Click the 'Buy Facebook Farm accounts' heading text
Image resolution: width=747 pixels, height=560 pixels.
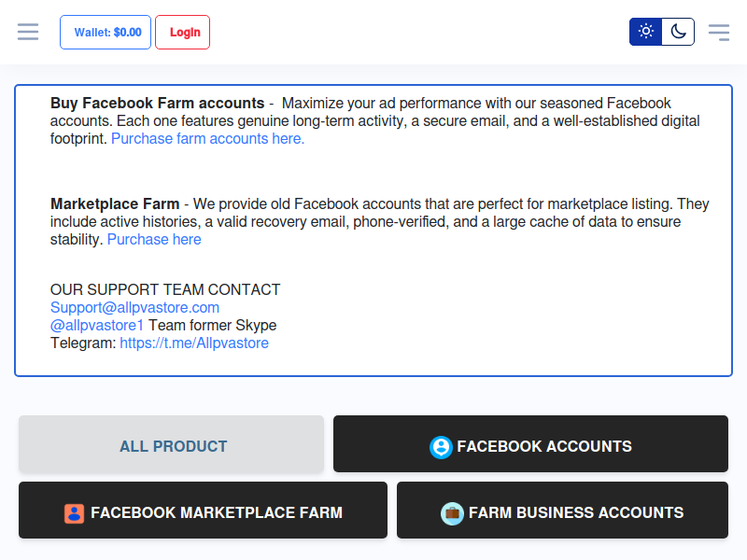[157, 104]
